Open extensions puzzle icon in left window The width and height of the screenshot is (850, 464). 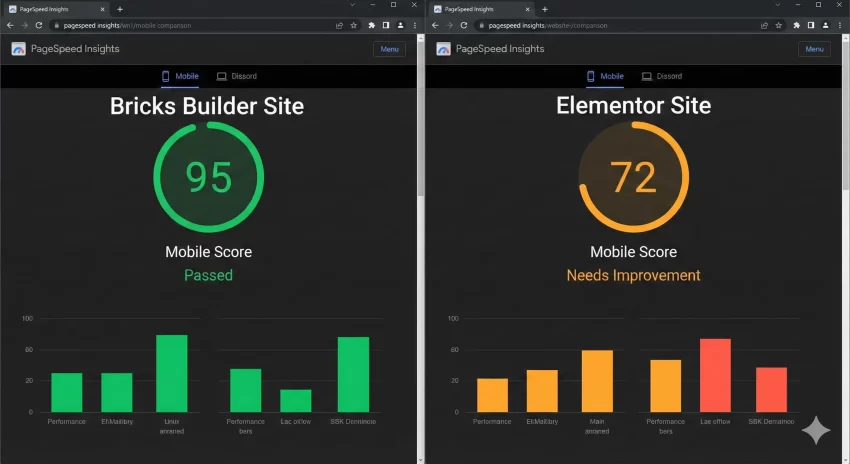point(371,25)
